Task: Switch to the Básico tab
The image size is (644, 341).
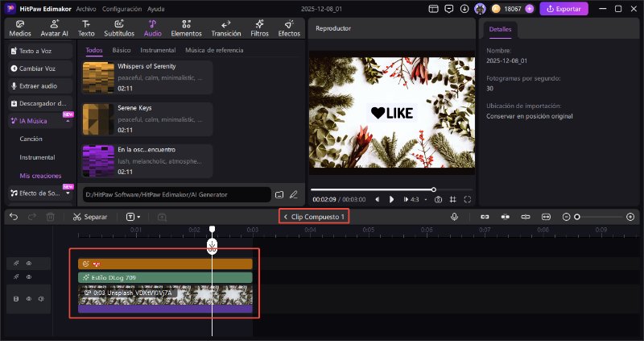Action: point(122,50)
